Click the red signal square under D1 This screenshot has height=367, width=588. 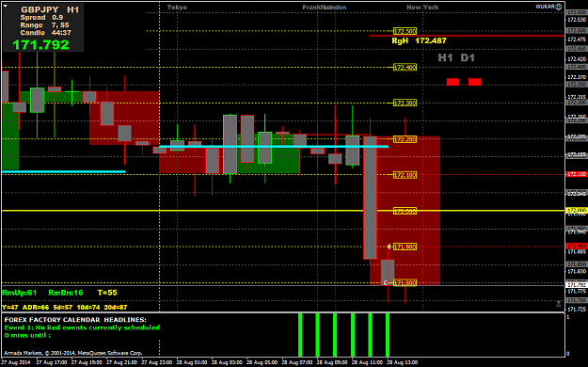(475, 82)
